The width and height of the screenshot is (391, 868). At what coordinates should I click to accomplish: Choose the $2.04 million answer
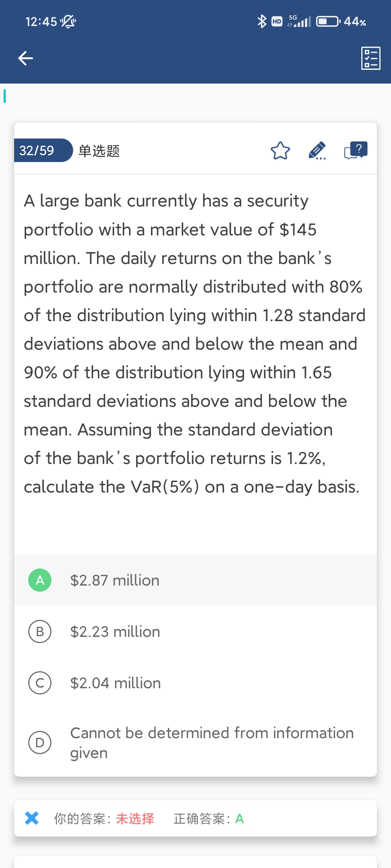[x=115, y=683]
